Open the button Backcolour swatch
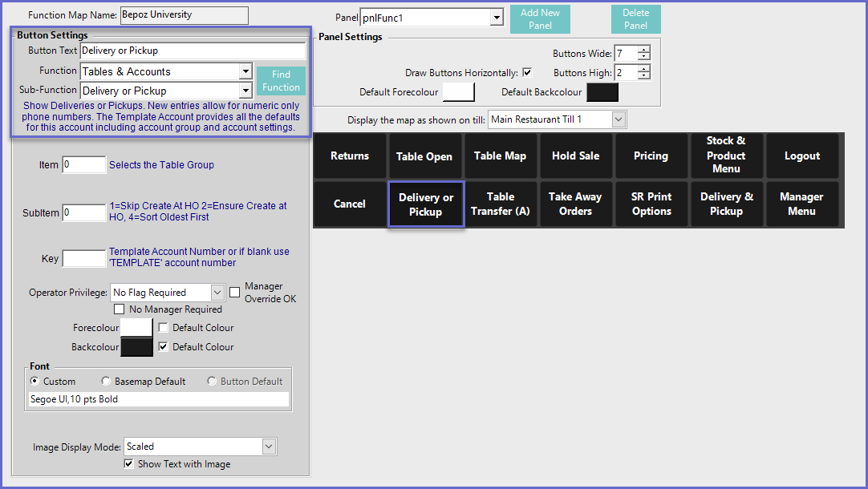 (136, 347)
